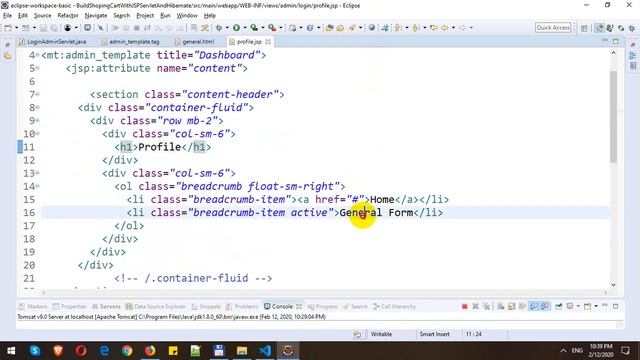Image resolution: width=640 pixels, height=360 pixels.
Task: Click in the Quick Access field
Action: click(x=553, y=28)
